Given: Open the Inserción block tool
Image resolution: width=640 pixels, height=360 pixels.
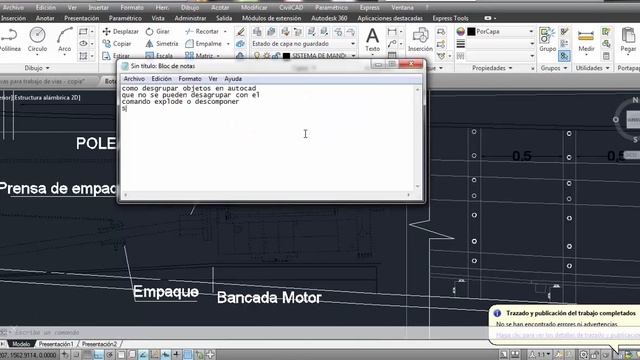Looking at the screenshot, I should point(420,40).
